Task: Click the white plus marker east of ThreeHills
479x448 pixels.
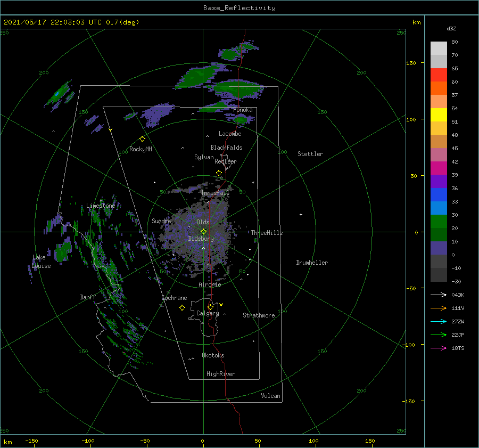Action: coord(301,214)
